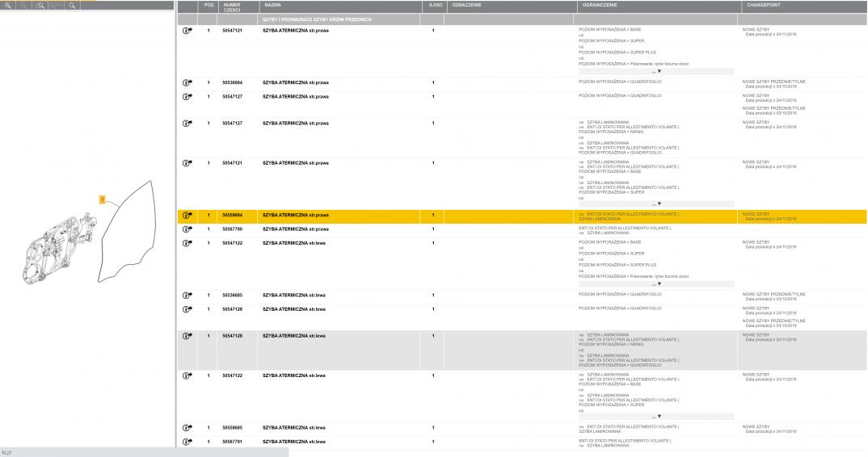Viewport: 868px width, 457px height.
Task: Expand laminowana restrictions list for 50547122 str.lewa
Action: [656, 417]
